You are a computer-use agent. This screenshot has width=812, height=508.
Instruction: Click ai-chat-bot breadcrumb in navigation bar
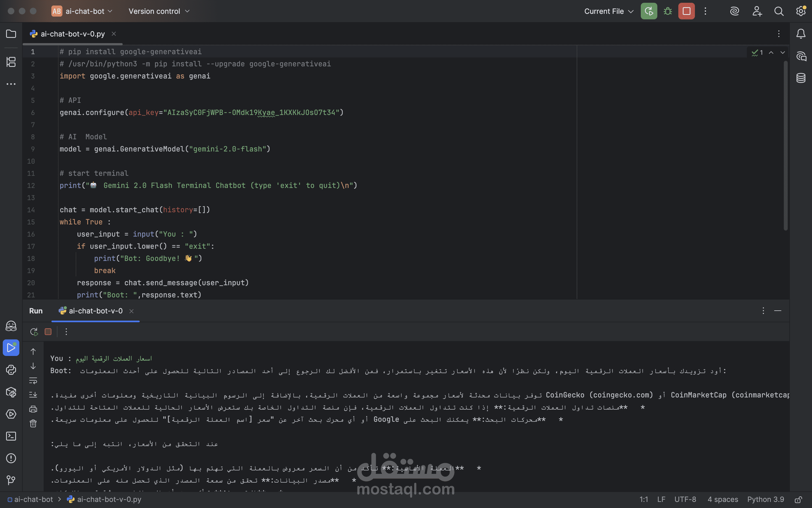30,500
